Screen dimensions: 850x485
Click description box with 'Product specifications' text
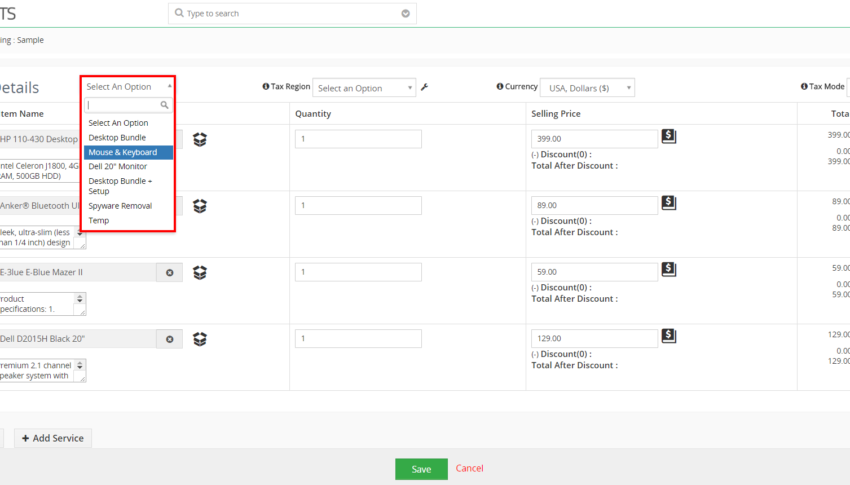(x=43, y=304)
